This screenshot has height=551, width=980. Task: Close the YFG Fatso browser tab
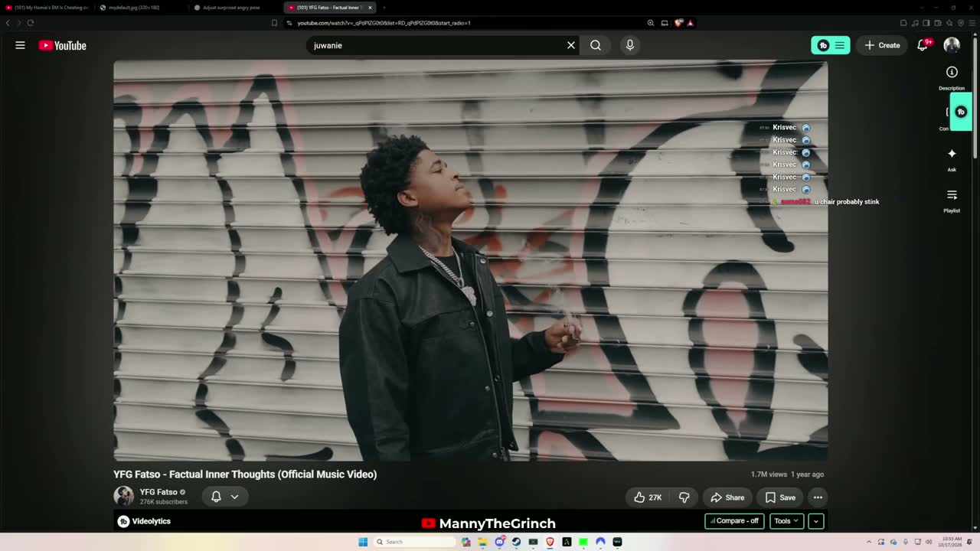click(370, 8)
